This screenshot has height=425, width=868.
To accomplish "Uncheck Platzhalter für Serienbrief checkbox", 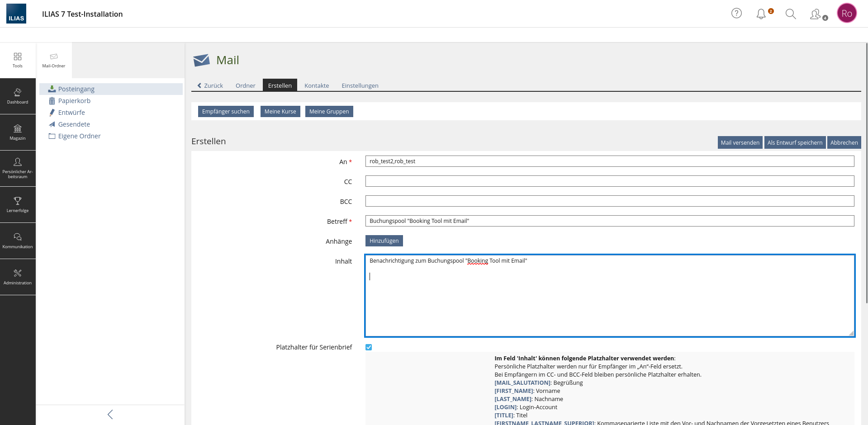I will coord(369,347).
